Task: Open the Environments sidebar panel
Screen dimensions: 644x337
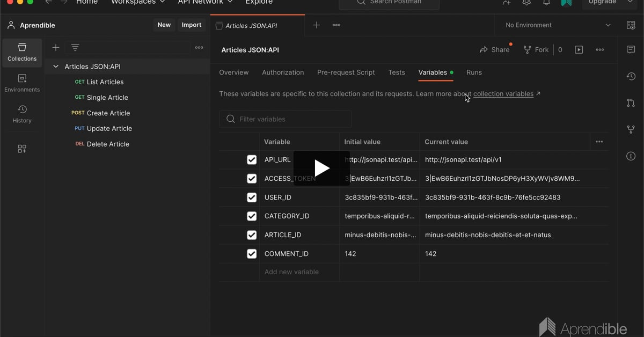Action: point(22,83)
